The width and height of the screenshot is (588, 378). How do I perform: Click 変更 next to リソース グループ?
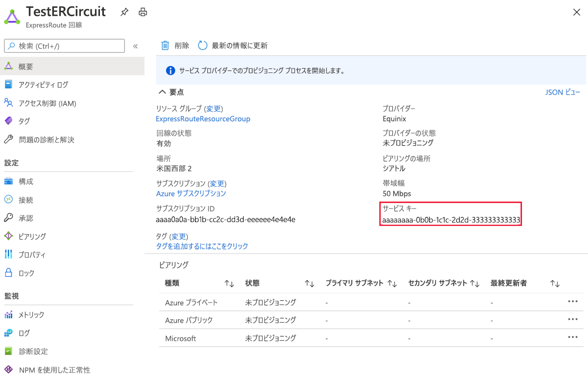[x=214, y=109]
